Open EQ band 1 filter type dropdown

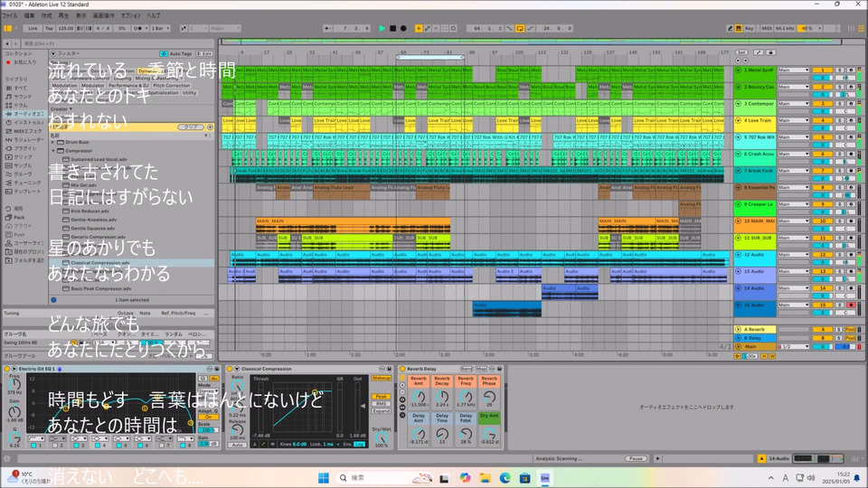[x=35, y=438]
